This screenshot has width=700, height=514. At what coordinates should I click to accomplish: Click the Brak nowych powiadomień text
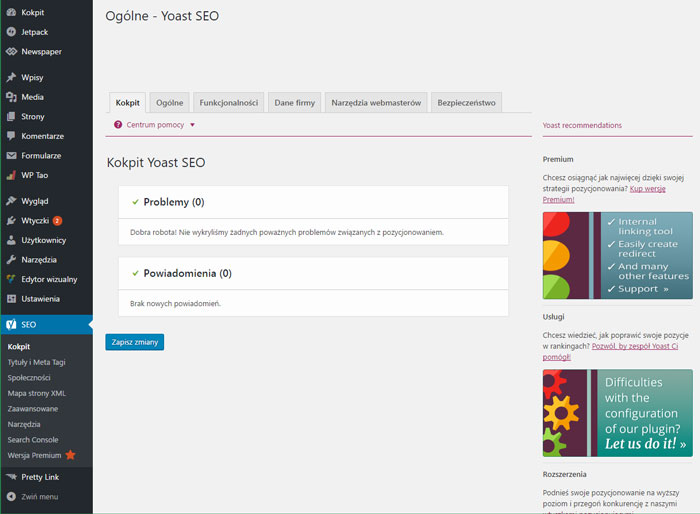pos(175,304)
